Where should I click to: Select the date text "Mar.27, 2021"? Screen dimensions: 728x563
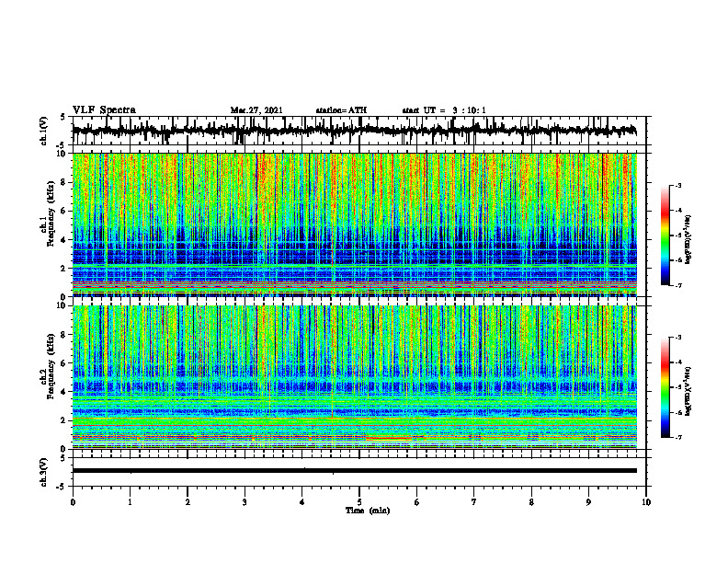(x=256, y=110)
